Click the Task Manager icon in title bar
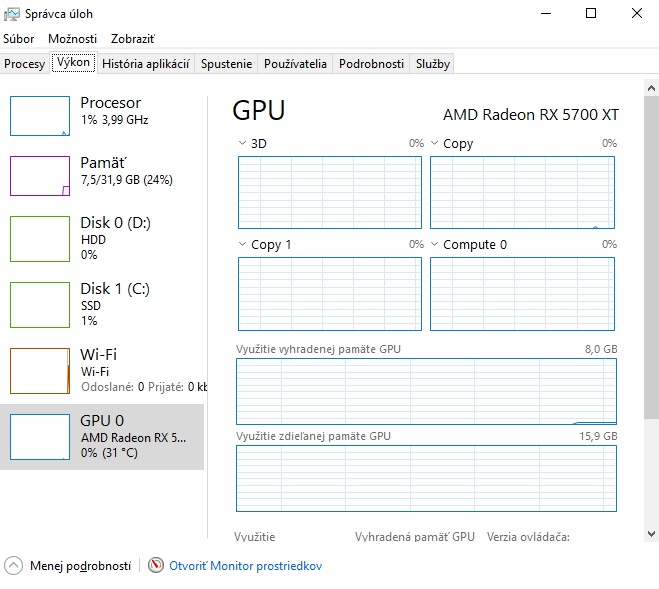 pyautogui.click(x=12, y=13)
